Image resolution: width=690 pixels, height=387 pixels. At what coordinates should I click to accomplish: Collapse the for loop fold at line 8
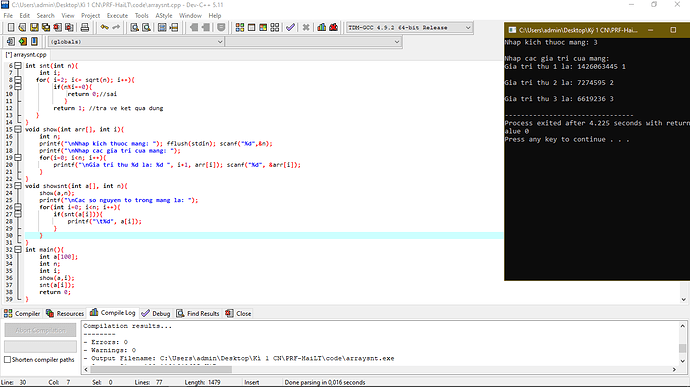pyautogui.click(x=18, y=80)
